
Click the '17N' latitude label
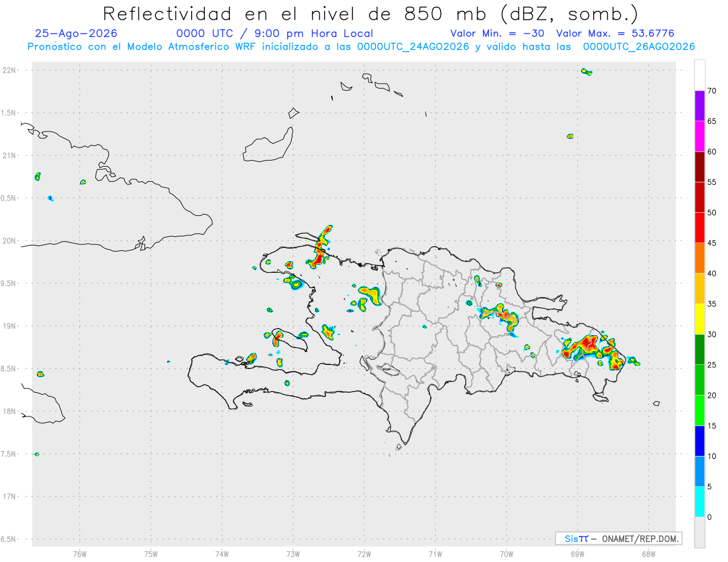pyautogui.click(x=9, y=497)
